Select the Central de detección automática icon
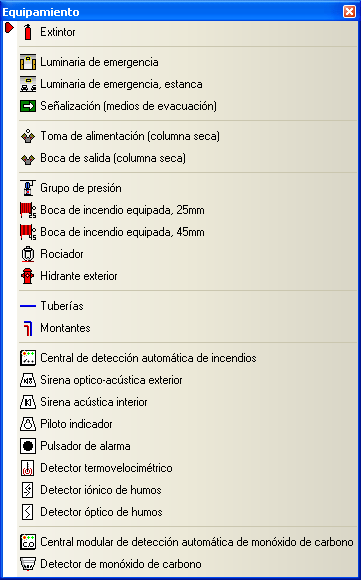 (x=28, y=358)
